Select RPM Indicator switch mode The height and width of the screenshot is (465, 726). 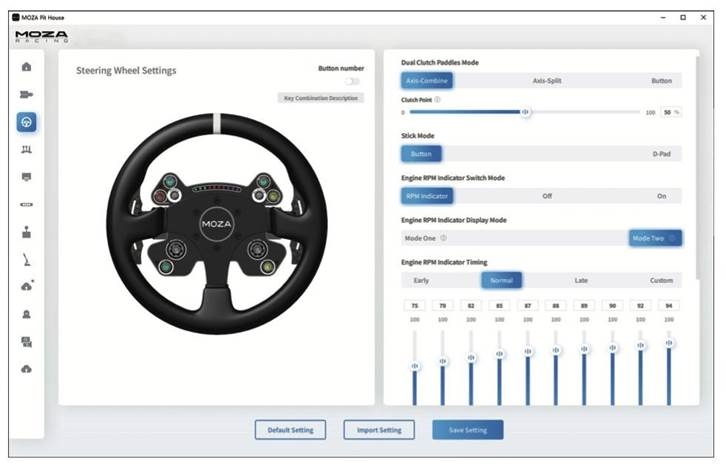coord(427,196)
